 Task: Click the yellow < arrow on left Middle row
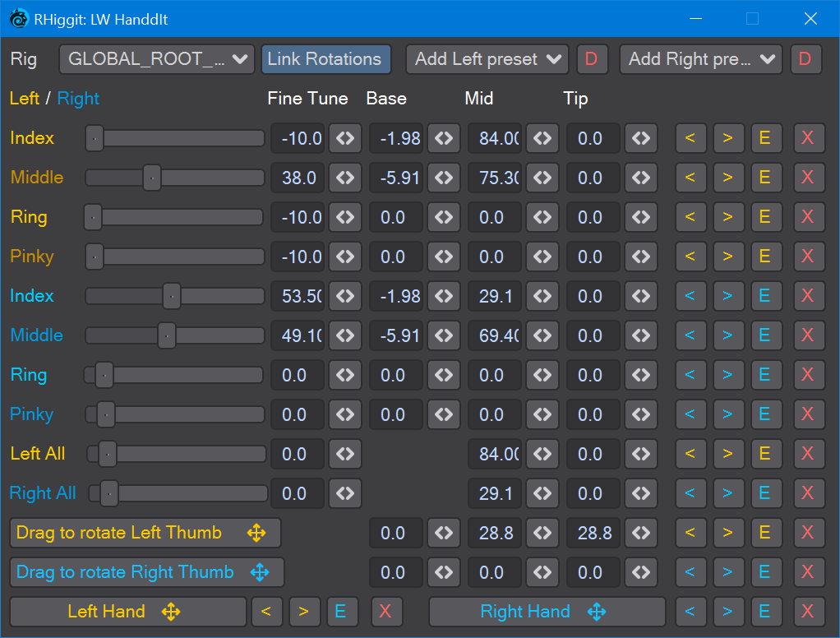pyautogui.click(x=690, y=178)
